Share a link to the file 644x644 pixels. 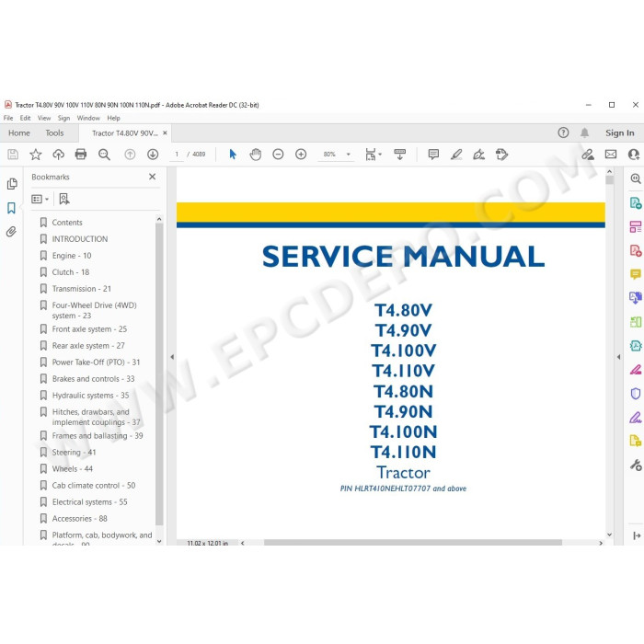pos(588,155)
